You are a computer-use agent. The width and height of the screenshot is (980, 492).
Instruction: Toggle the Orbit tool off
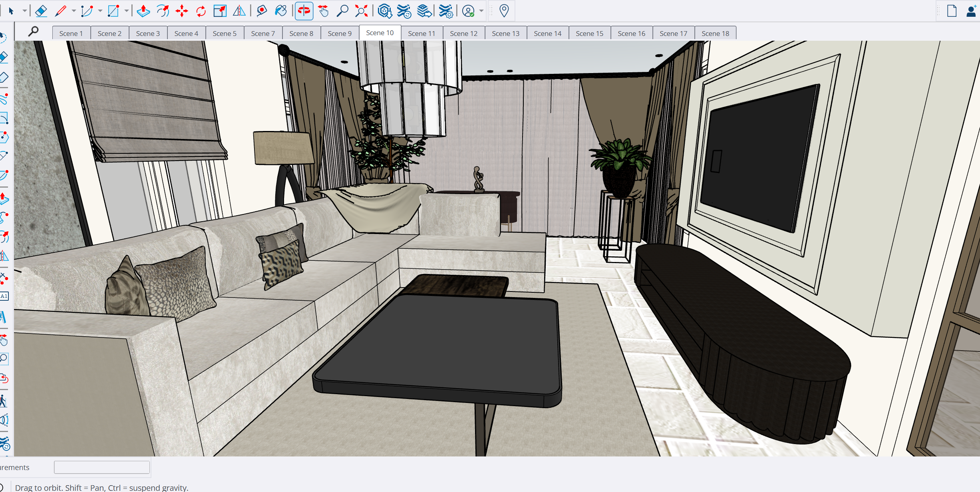tap(304, 11)
